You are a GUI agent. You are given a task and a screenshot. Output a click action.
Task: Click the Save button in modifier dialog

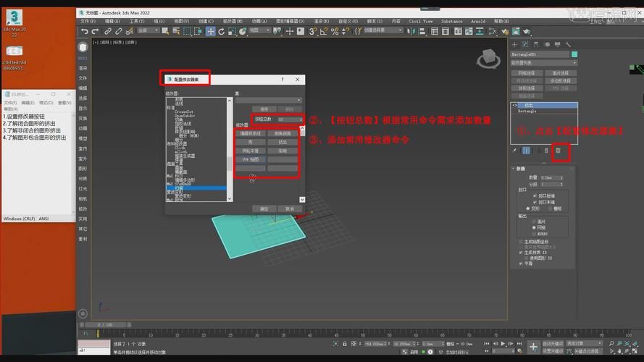264,109
